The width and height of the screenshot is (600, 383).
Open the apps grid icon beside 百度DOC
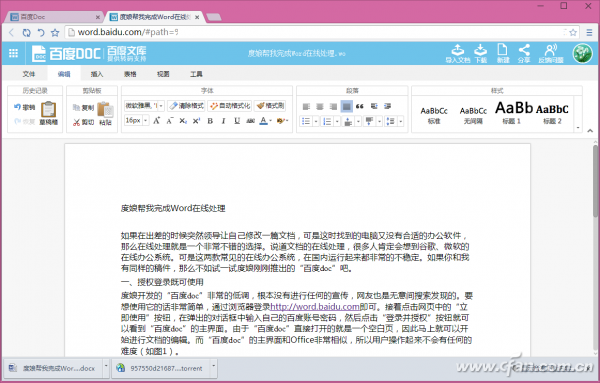coord(13,53)
